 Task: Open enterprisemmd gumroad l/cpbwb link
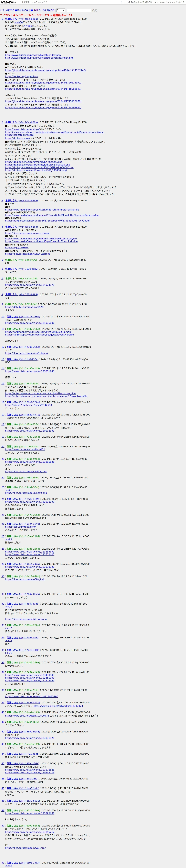click(40, 393)
